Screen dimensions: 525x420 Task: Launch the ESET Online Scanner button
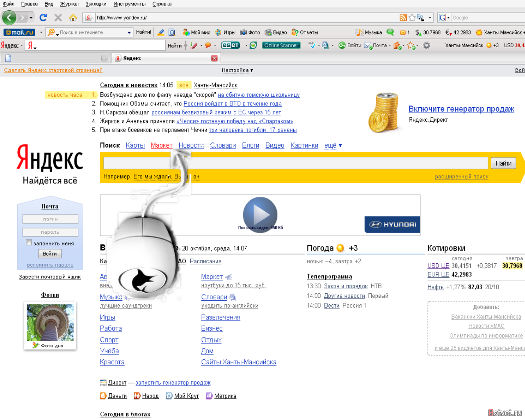click(x=281, y=45)
